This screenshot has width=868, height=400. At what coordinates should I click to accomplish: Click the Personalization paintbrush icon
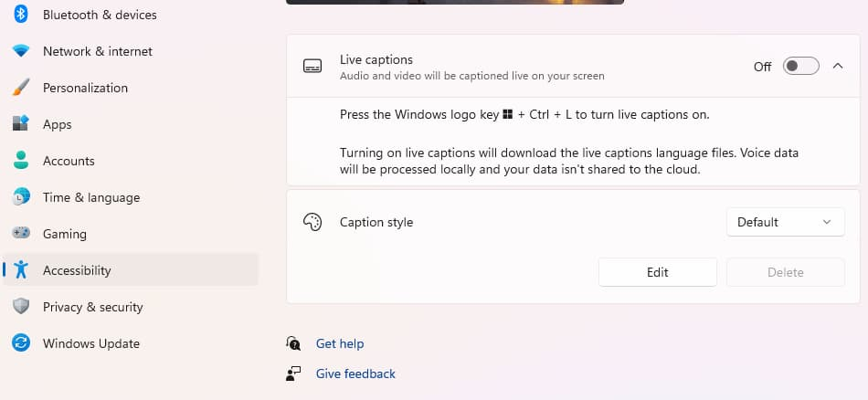(21, 88)
